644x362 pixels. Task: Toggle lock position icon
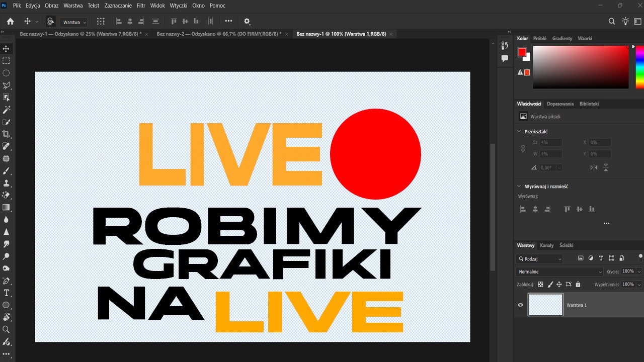click(x=559, y=285)
